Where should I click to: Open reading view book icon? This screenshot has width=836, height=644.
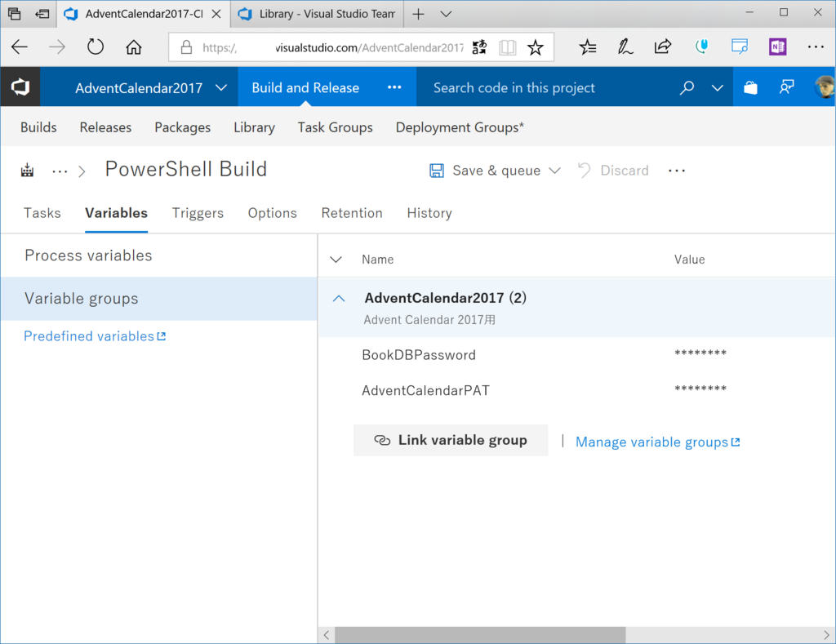(508, 47)
